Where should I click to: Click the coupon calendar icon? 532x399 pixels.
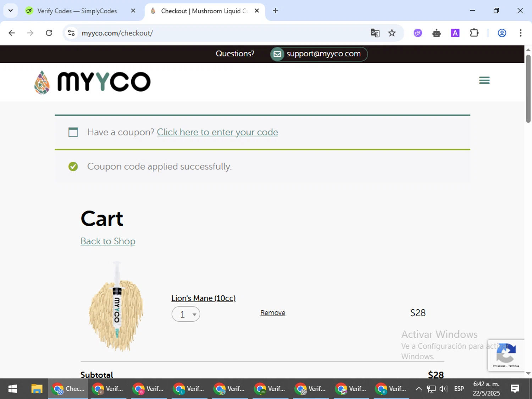click(x=73, y=132)
